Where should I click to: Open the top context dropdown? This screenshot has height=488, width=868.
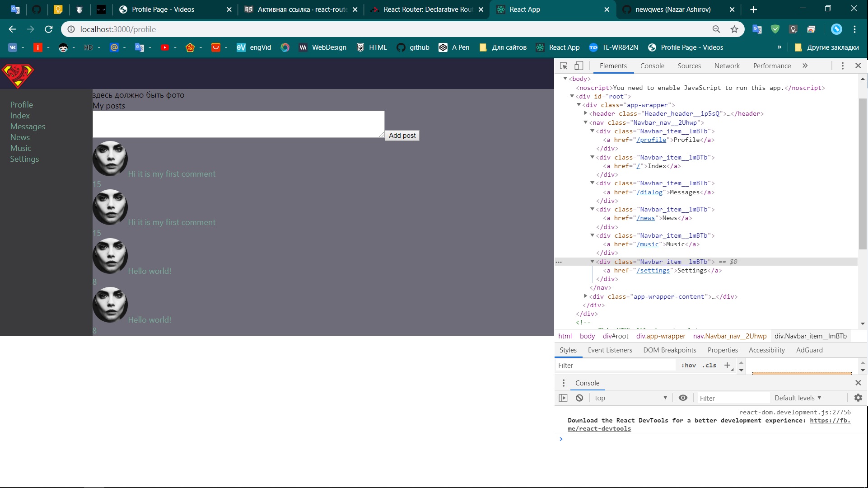(630, 398)
